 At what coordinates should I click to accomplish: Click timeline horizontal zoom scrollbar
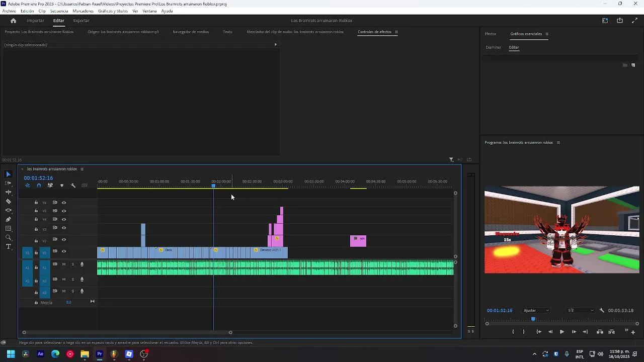click(x=127, y=332)
